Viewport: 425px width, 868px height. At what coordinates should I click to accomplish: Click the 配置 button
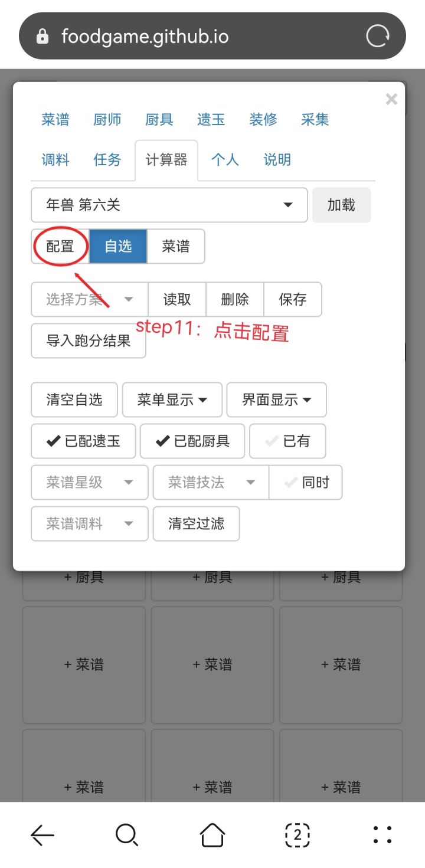[60, 246]
